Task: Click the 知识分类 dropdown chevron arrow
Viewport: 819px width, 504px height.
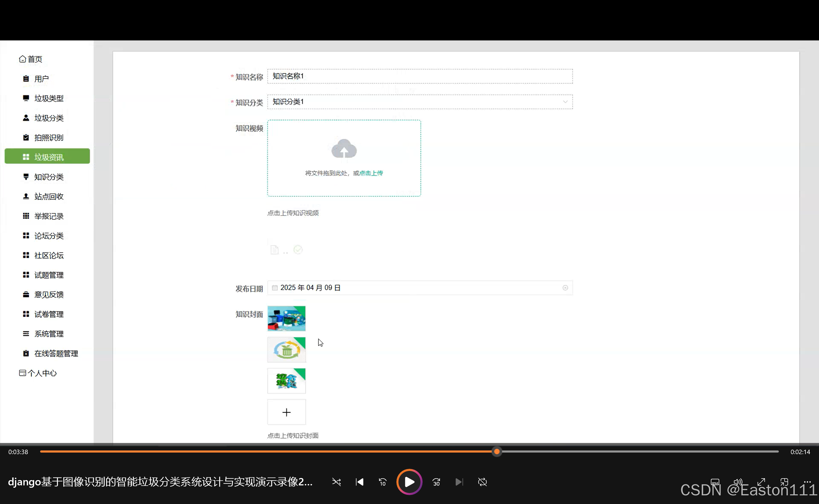Action: point(565,102)
